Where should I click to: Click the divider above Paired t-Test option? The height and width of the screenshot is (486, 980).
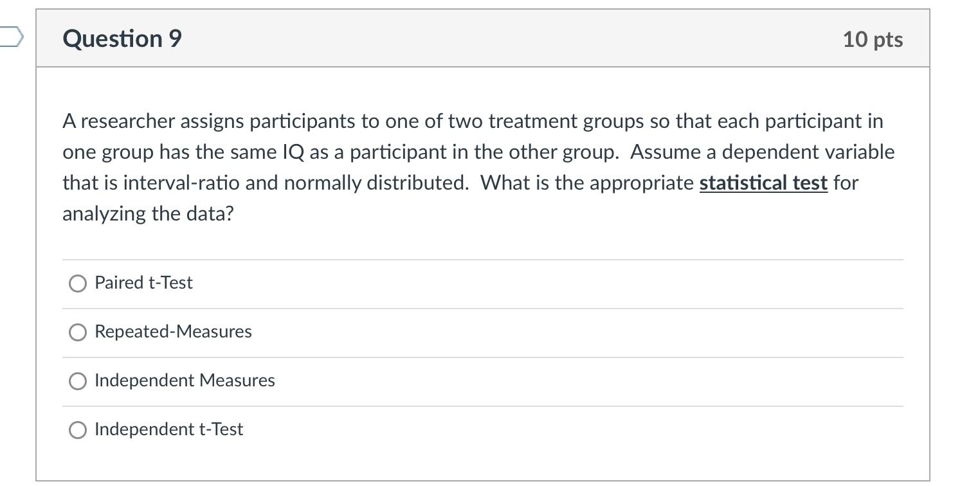coord(482,258)
